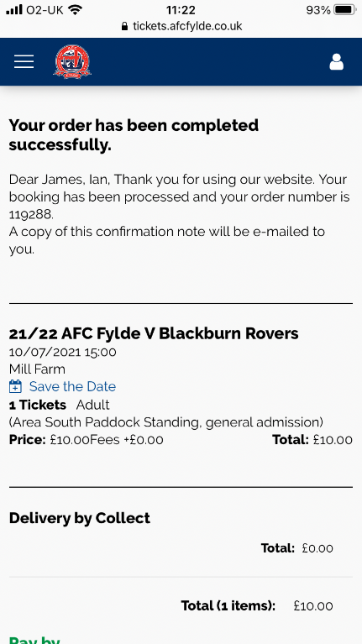The width and height of the screenshot is (362, 644).
Task: Tap the Delivery by Collect heading
Action: (x=80, y=518)
